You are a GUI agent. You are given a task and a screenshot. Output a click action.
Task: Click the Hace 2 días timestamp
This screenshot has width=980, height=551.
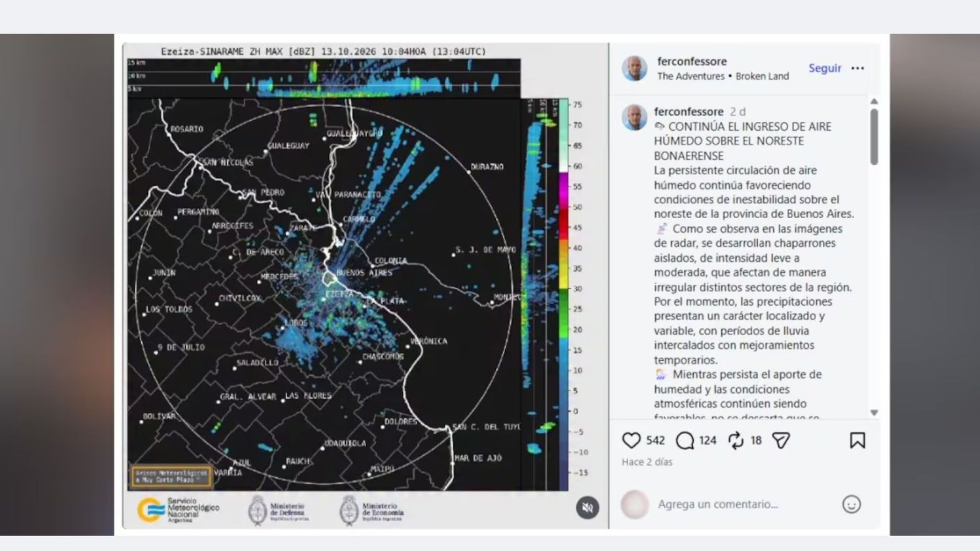pos(647,462)
